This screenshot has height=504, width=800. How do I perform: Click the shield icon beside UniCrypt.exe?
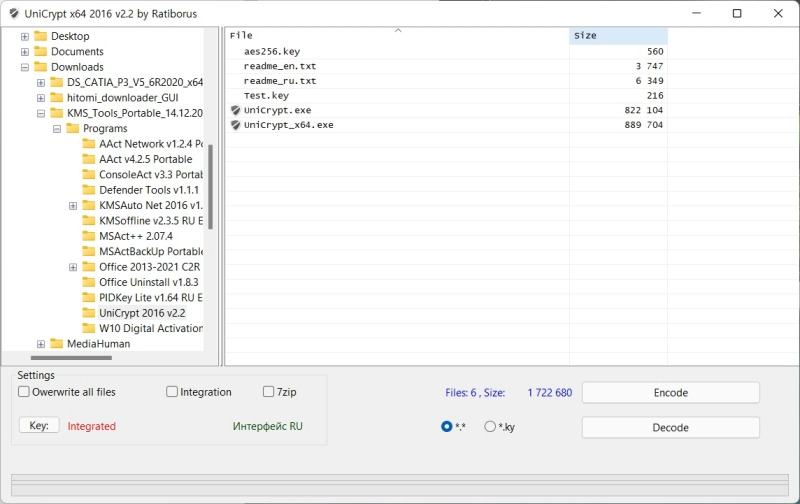[235, 110]
